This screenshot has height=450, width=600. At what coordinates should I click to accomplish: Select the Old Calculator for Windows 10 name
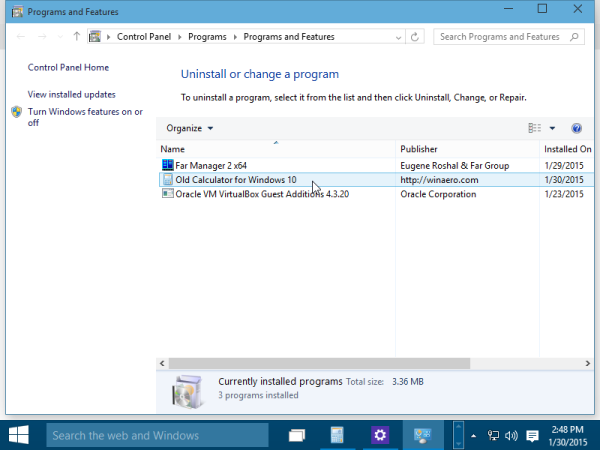[x=236, y=180]
